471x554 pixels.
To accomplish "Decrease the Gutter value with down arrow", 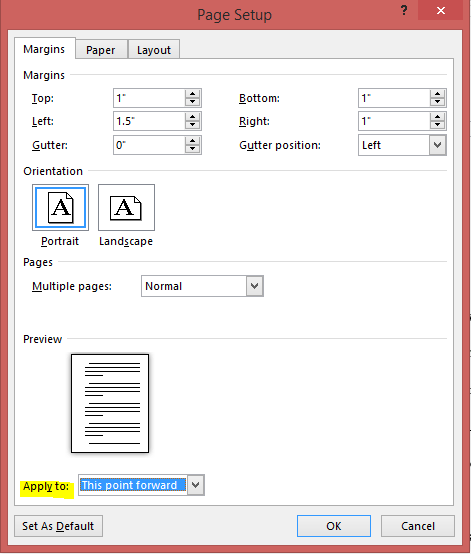I will coord(193,149).
